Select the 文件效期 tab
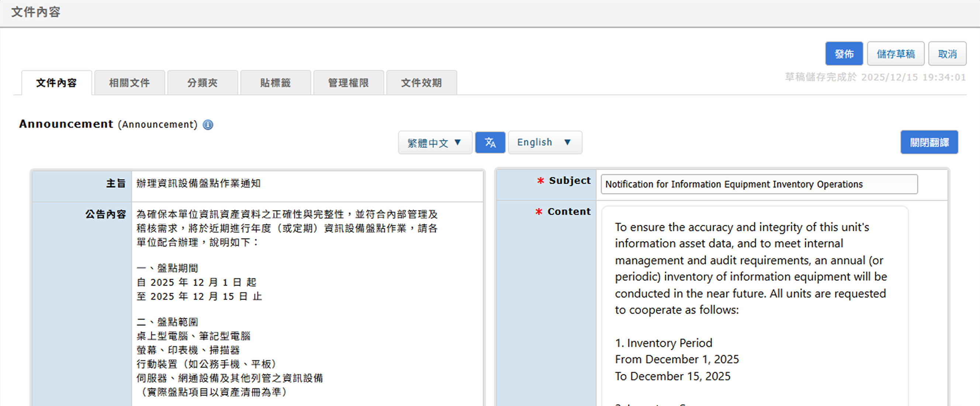 click(x=421, y=83)
